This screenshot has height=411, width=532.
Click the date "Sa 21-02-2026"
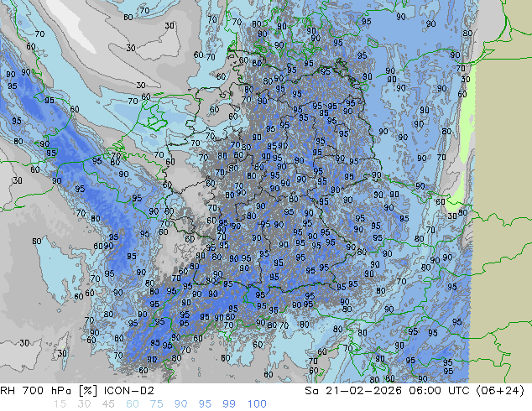point(353,391)
